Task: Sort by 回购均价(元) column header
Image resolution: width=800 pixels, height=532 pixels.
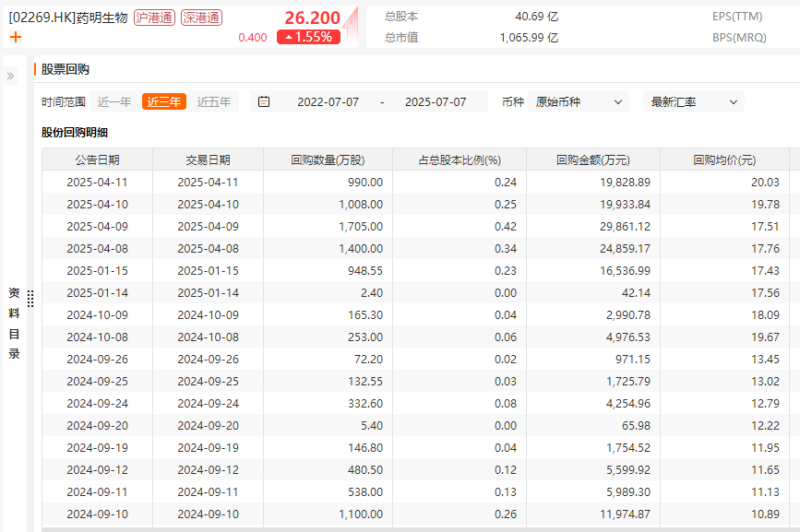Action: [724, 160]
